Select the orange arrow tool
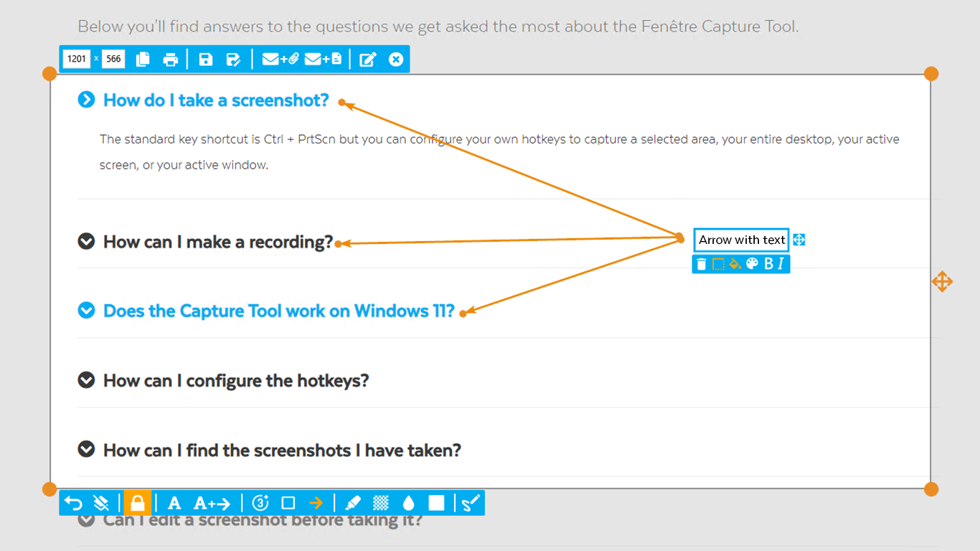The image size is (980, 551). pyautogui.click(x=316, y=503)
